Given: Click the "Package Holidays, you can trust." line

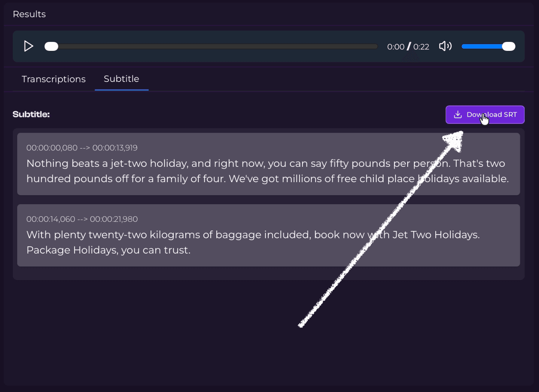Looking at the screenshot, I should click(108, 250).
